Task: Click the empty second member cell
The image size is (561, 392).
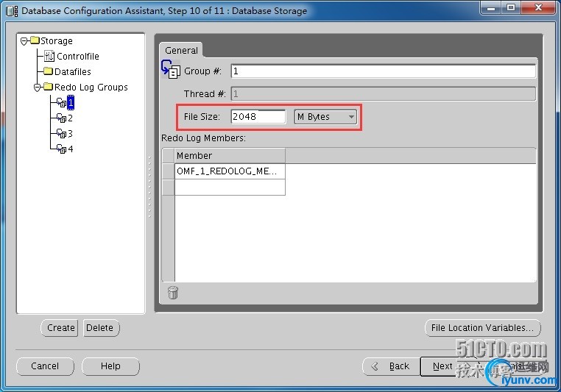Action: [x=230, y=187]
